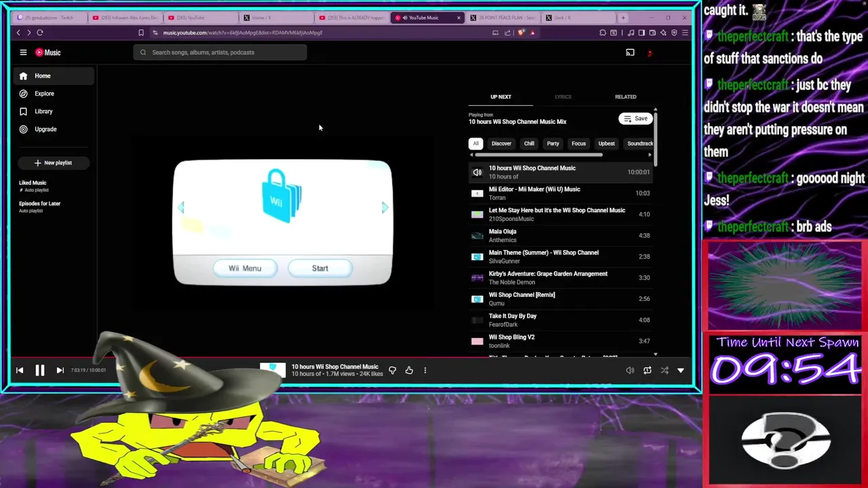Open Home in the sidebar
The image size is (868, 488).
[55, 76]
